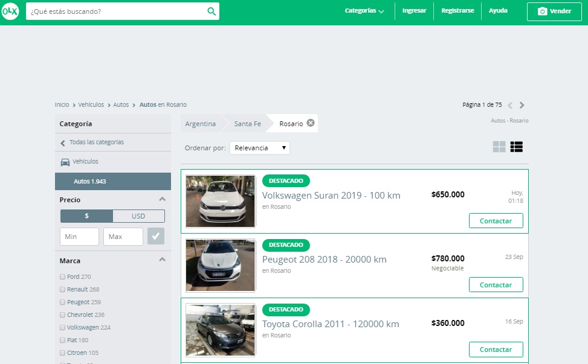Open Peugeot 208 photo thumbnail
Image resolution: width=588 pixels, height=364 pixels.
tap(220, 266)
